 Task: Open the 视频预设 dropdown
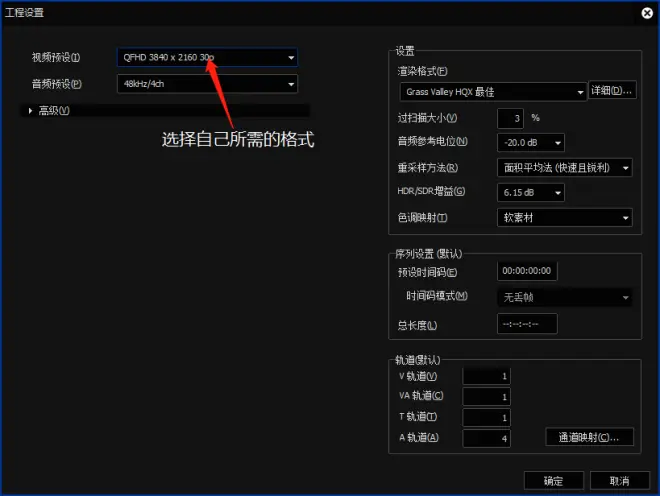click(207, 57)
